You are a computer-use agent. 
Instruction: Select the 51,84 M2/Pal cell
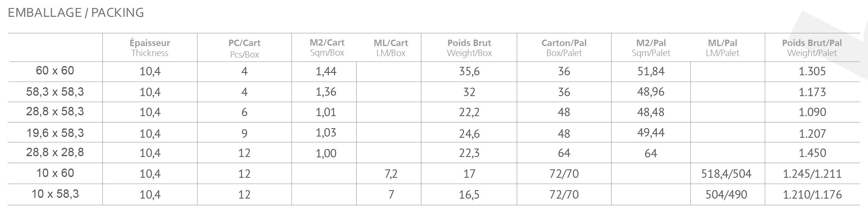coord(651,71)
